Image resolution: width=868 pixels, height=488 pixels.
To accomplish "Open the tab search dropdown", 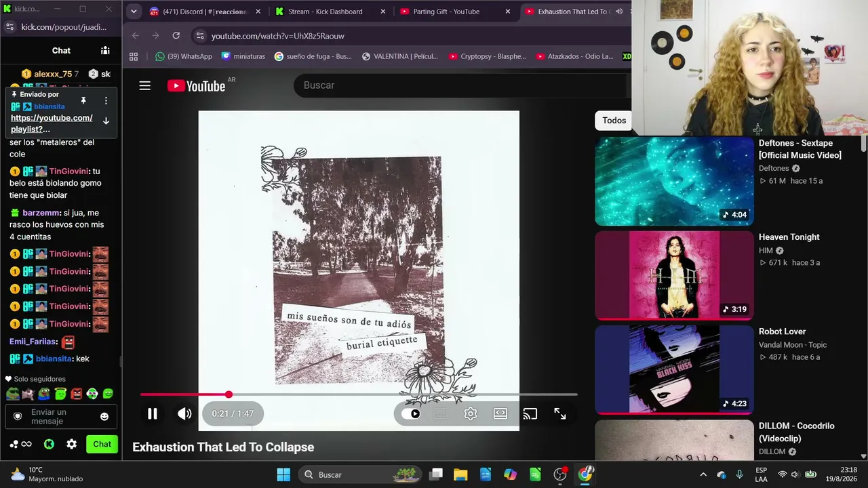I will tap(134, 12).
